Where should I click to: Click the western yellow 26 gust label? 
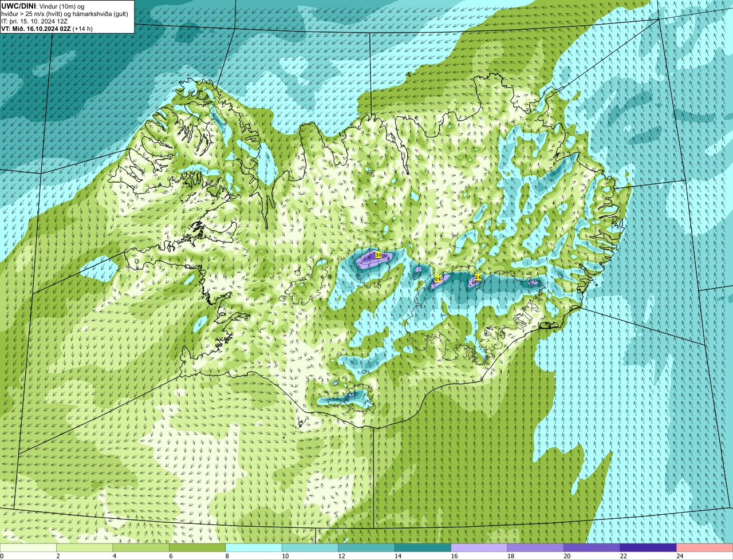click(x=438, y=278)
